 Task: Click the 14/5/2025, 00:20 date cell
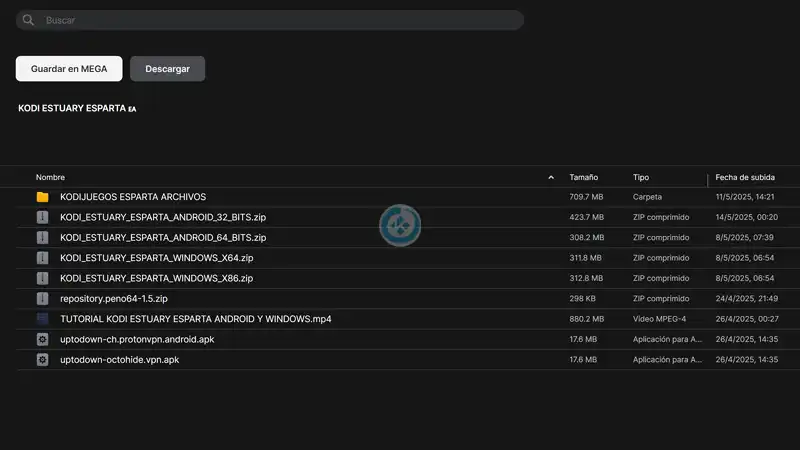pos(746,217)
